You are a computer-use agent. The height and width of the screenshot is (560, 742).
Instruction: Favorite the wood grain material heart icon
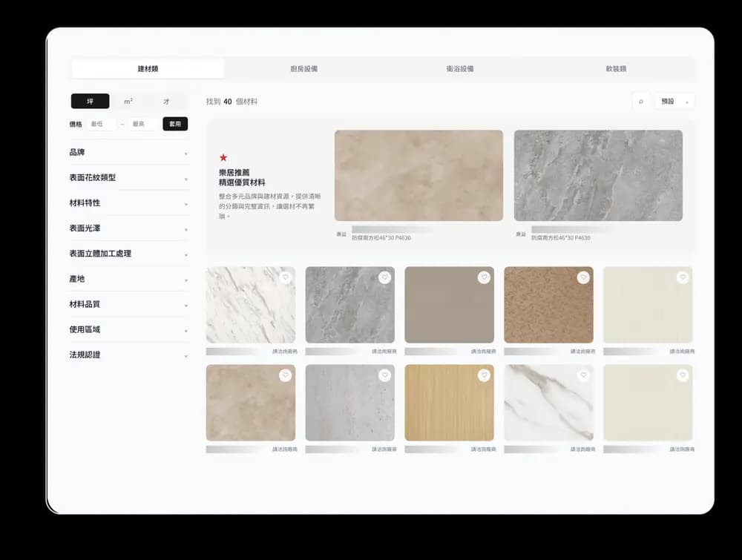tap(484, 375)
